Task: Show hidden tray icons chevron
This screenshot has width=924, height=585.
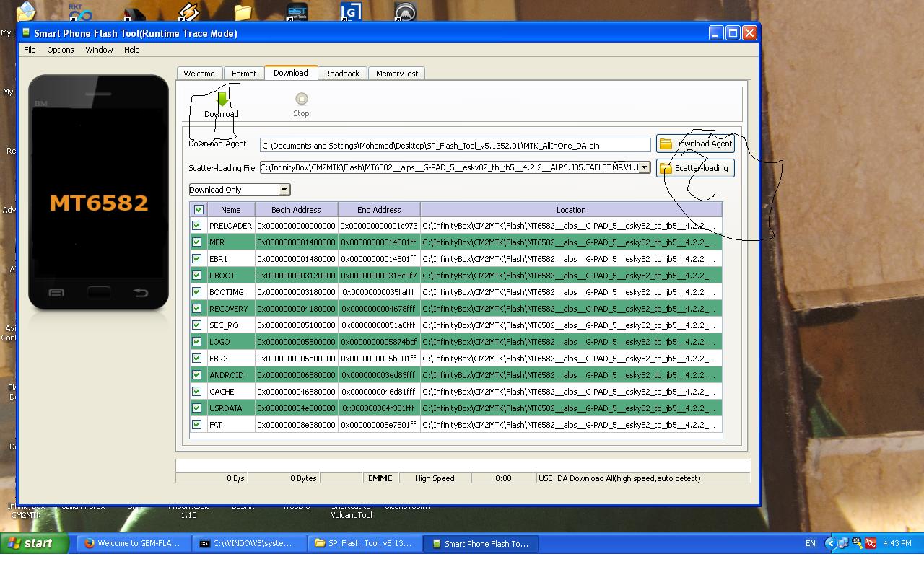Action: (x=830, y=543)
